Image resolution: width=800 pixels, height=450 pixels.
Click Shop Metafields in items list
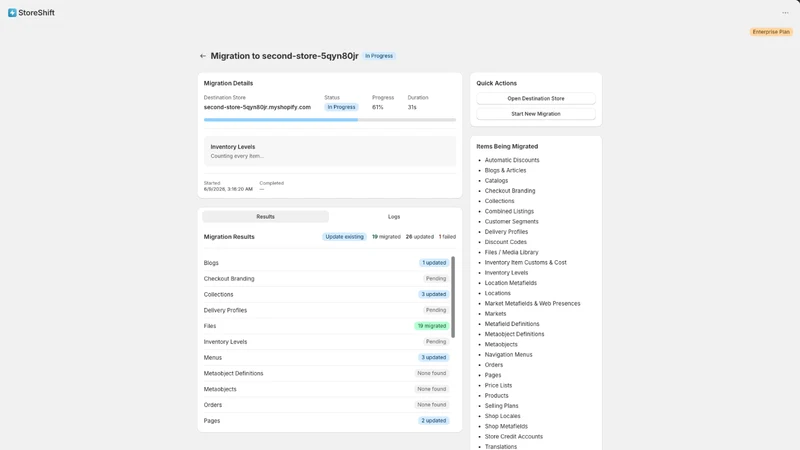click(506, 426)
